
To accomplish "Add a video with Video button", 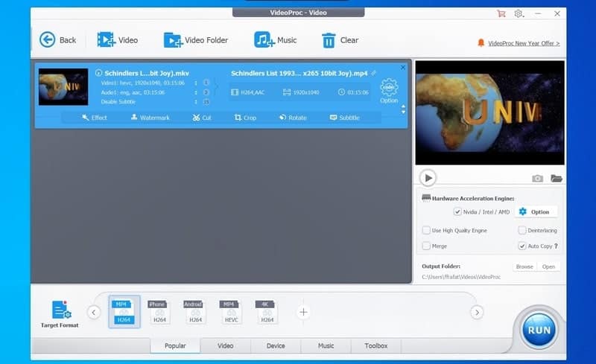I will (x=118, y=40).
